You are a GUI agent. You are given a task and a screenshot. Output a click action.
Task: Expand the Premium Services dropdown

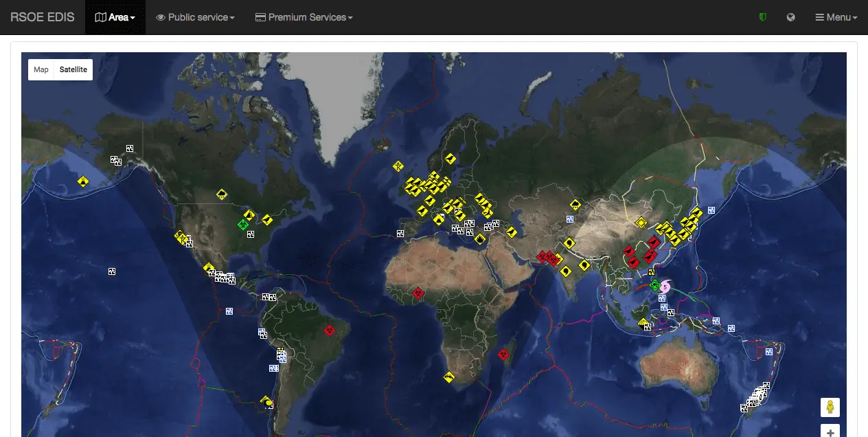pos(304,17)
